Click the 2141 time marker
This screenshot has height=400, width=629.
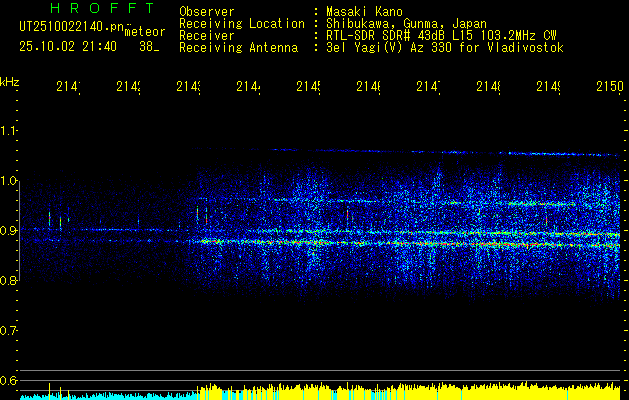click(68, 87)
